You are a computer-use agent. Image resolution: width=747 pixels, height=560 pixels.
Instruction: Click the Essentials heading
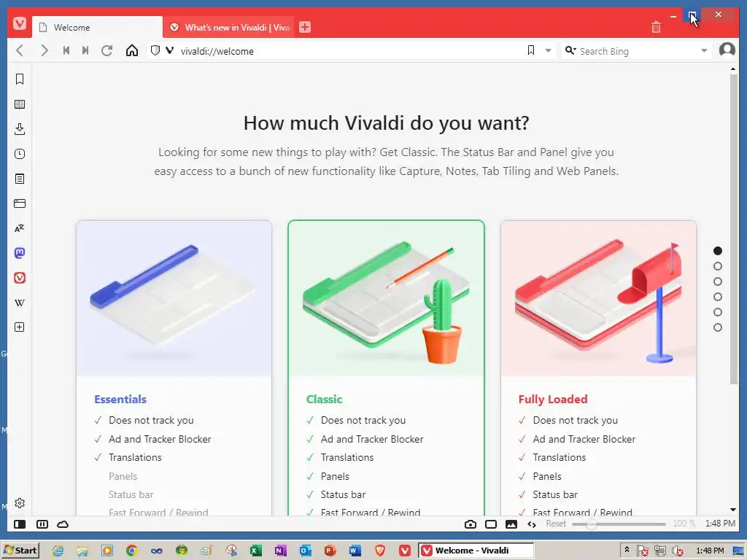[120, 399]
